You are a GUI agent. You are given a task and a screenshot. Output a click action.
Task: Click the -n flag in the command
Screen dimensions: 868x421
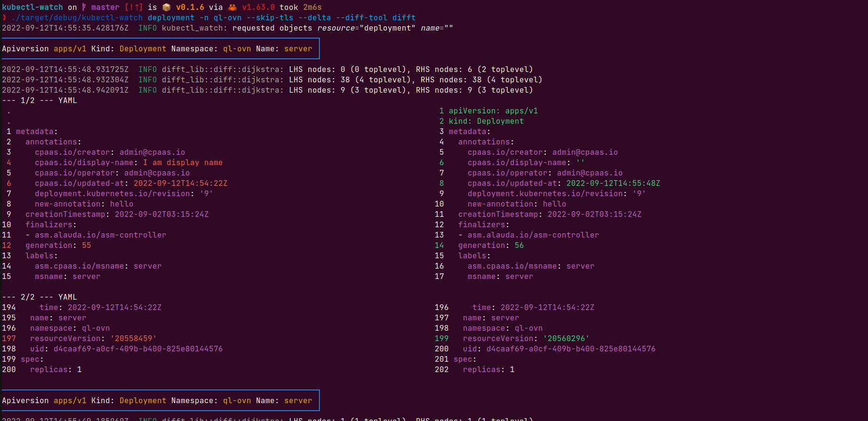click(204, 17)
